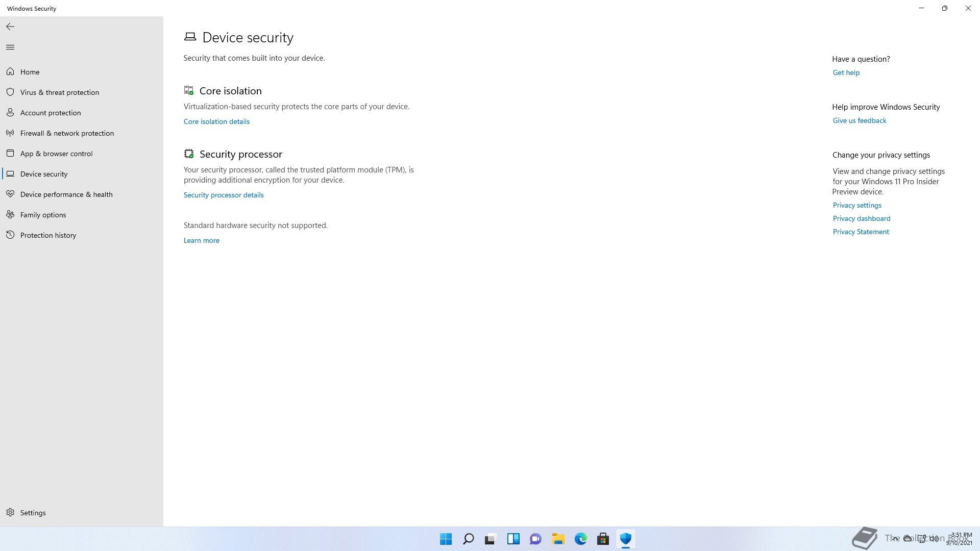The width and height of the screenshot is (980, 551).
Task: Select Device security nav item
Action: click(82, 174)
